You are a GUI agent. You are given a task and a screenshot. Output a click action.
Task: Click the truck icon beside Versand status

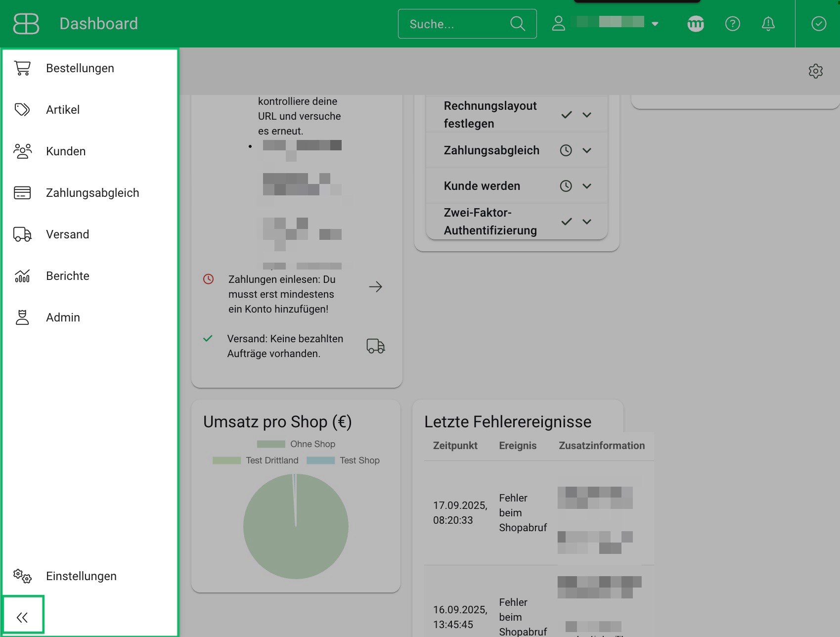(376, 346)
